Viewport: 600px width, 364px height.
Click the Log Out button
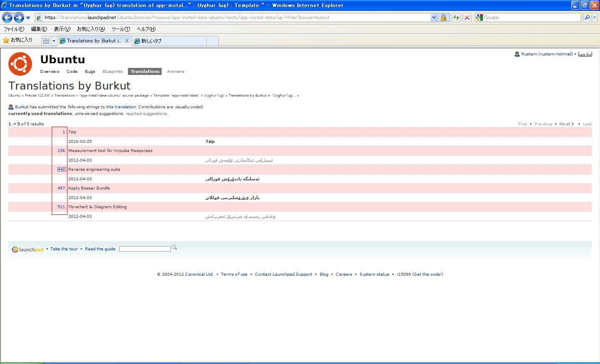click(x=585, y=54)
